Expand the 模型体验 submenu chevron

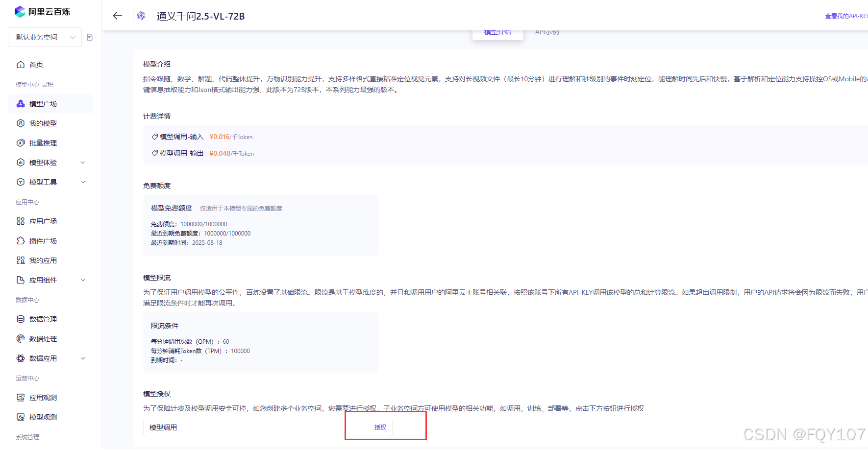(x=83, y=163)
